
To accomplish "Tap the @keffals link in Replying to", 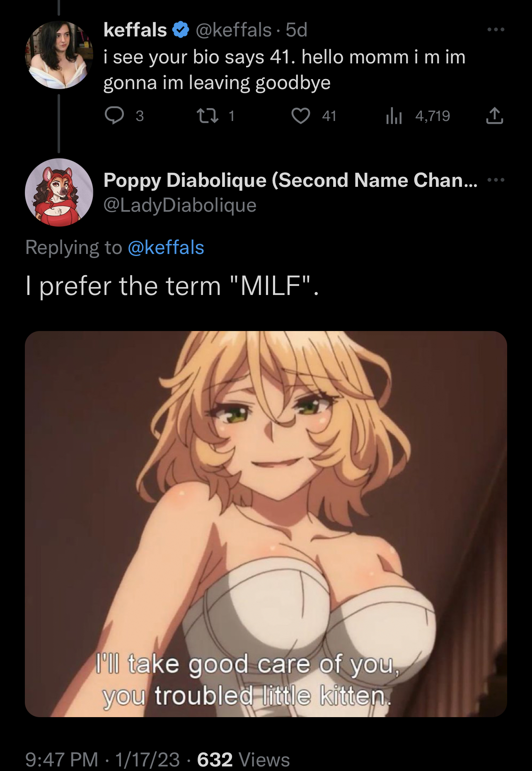I will (x=166, y=247).
